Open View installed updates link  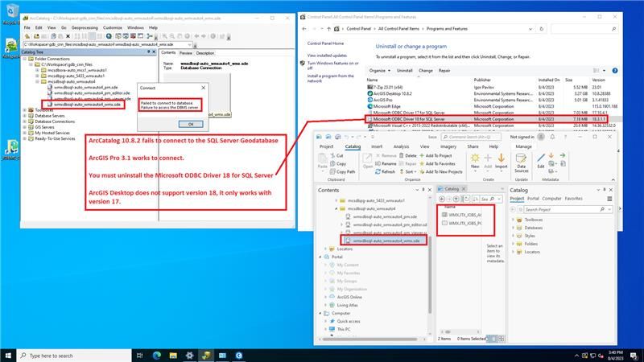tap(327, 56)
